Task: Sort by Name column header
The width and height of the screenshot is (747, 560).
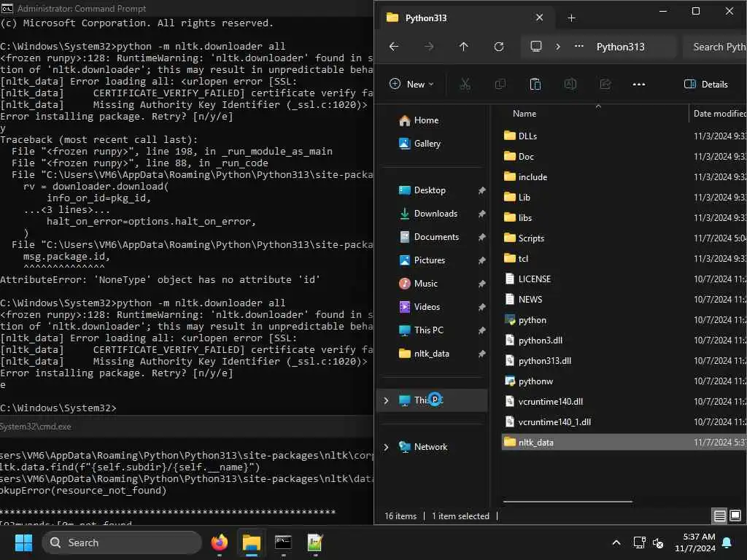Action: pyautogui.click(x=525, y=113)
